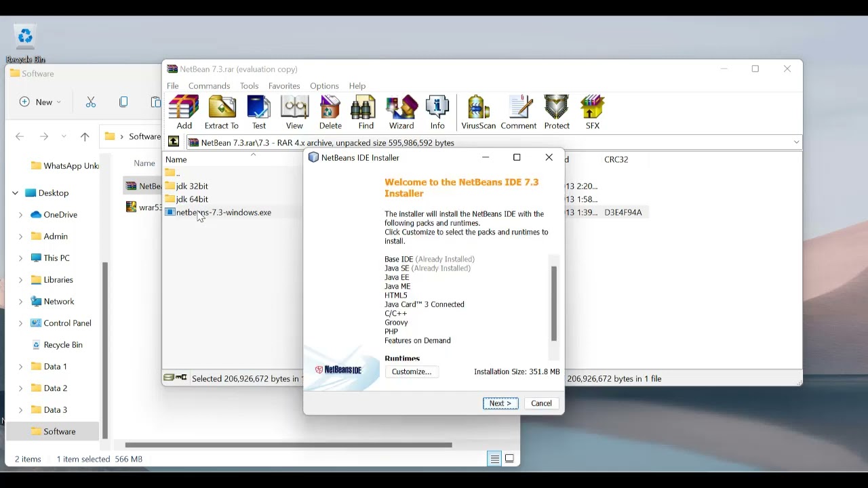Select WhatsApp Unknown folder in sidebar
The width and height of the screenshot is (868, 488).
(64, 166)
